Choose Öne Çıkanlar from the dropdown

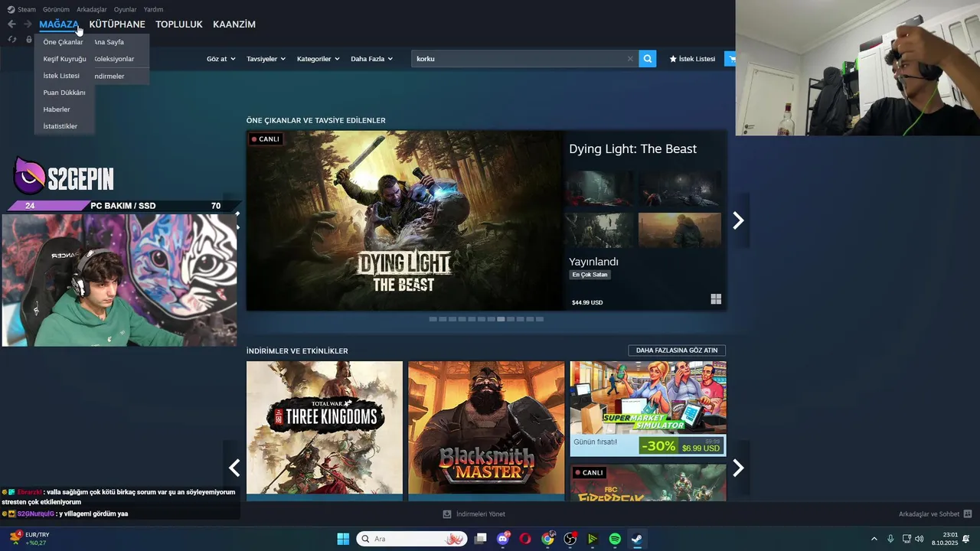pos(63,42)
